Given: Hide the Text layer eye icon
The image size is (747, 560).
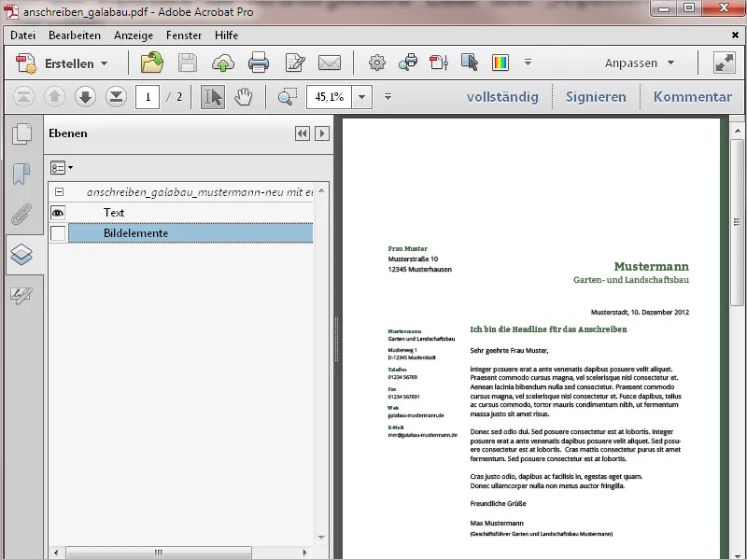Looking at the screenshot, I should [x=58, y=213].
